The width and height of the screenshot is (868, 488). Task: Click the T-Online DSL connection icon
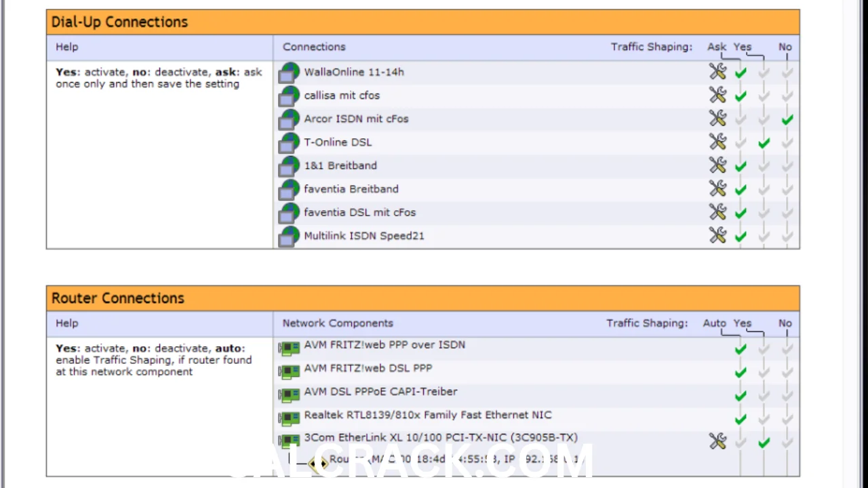click(x=289, y=142)
